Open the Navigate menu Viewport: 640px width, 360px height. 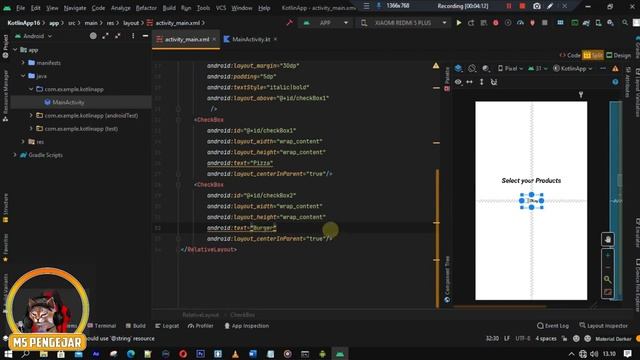(x=75, y=8)
